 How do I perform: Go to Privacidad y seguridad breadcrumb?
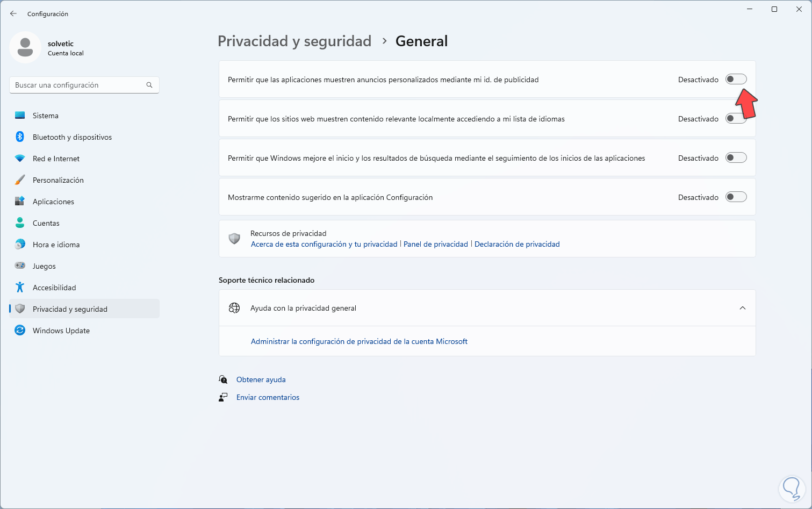[x=294, y=41]
